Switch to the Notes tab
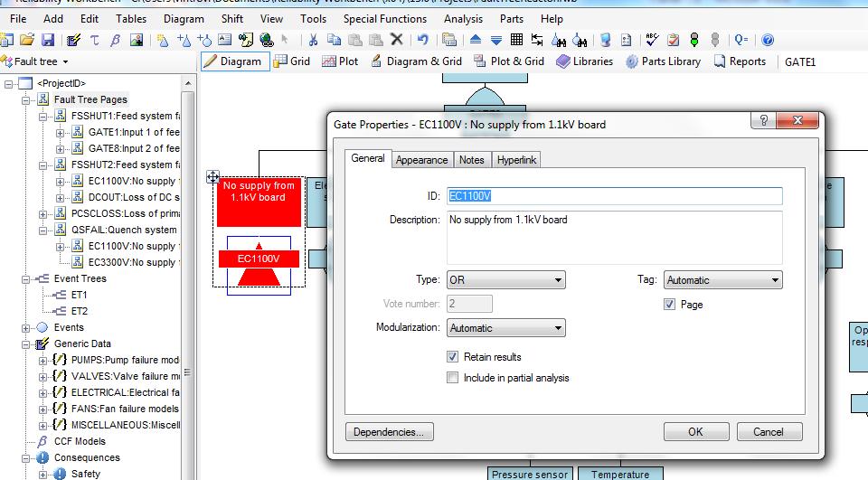Viewport: 868px width, 480px height. [472, 160]
